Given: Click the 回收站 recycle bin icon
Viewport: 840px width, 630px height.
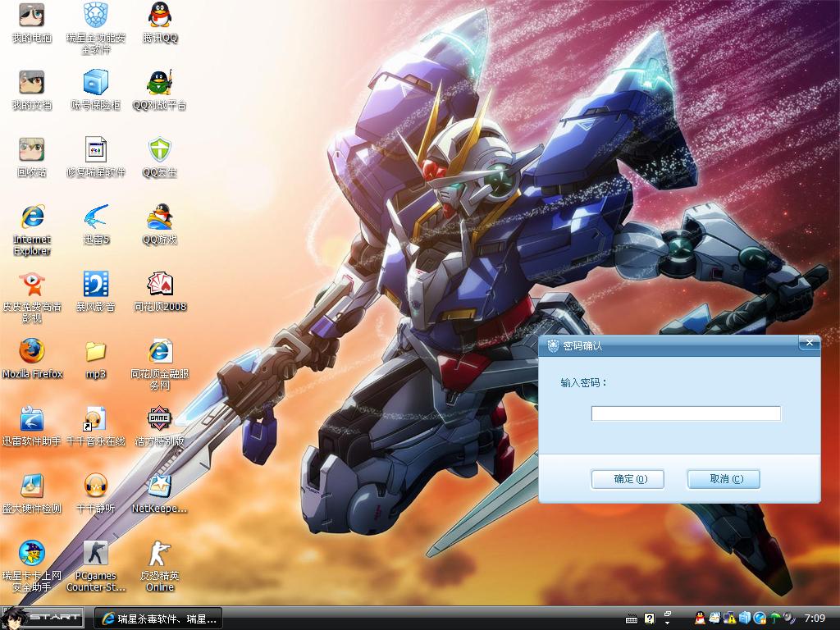Looking at the screenshot, I should click(32, 150).
